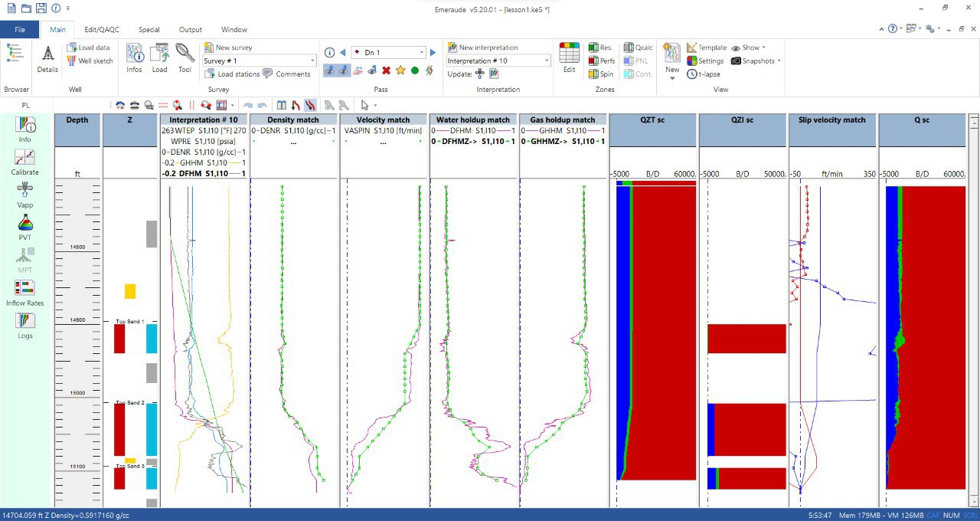Click the red X delete pass icon

pos(387,70)
